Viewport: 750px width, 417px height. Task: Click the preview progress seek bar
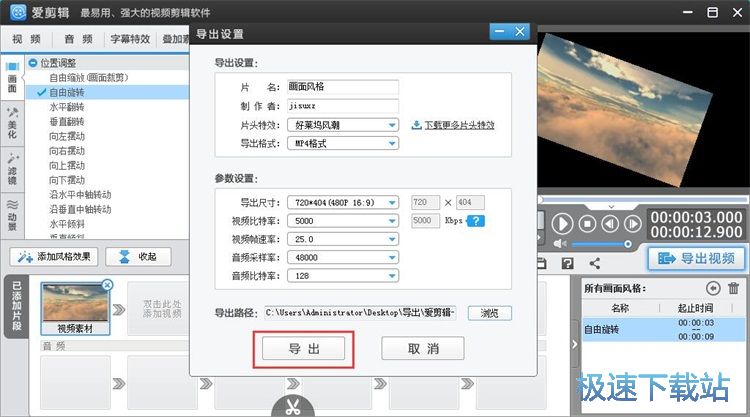coord(643,199)
